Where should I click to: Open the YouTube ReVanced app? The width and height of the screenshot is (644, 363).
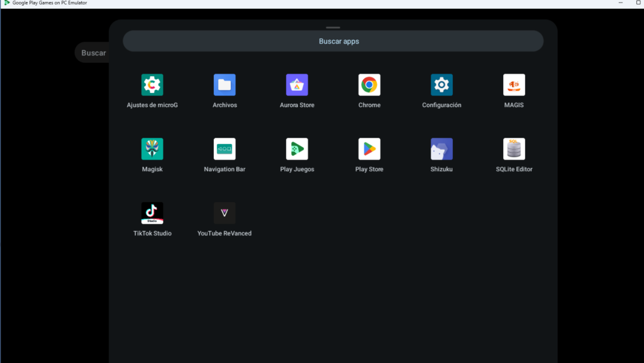tap(225, 213)
